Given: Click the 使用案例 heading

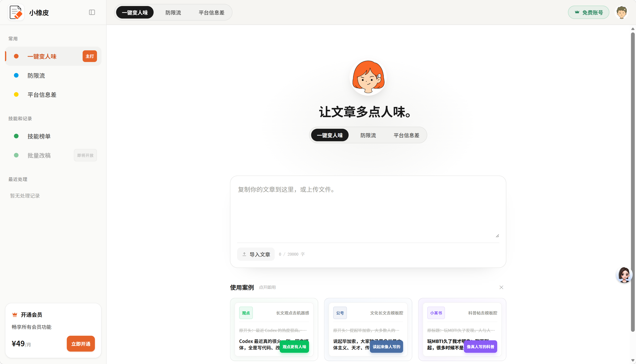Looking at the screenshot, I should 242,287.
